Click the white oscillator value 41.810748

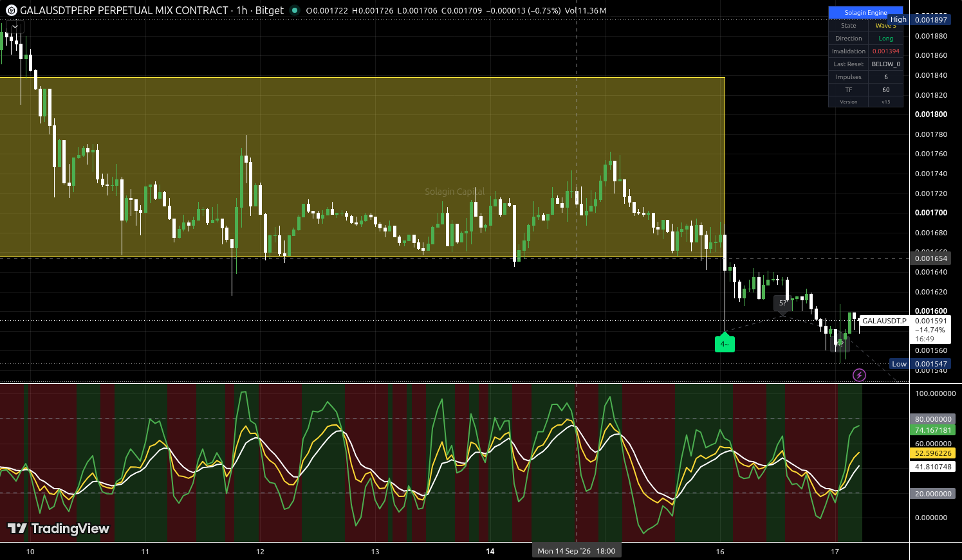(933, 467)
